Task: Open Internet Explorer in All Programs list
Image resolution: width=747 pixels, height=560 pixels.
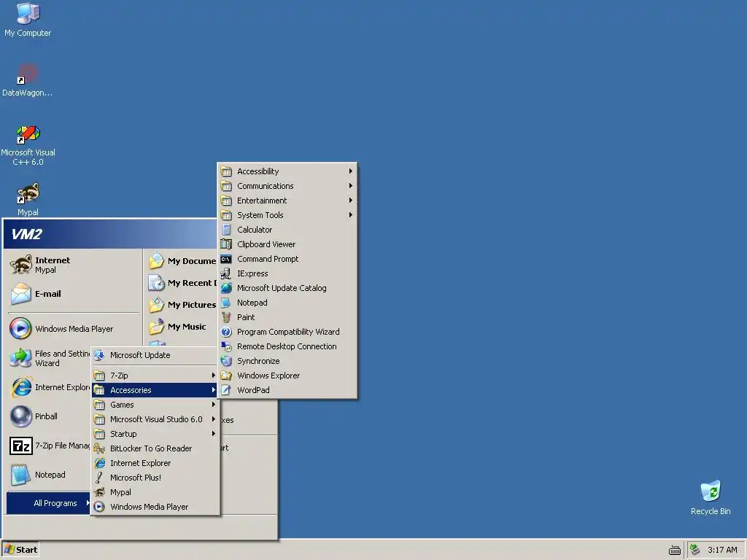Action: pos(155,463)
